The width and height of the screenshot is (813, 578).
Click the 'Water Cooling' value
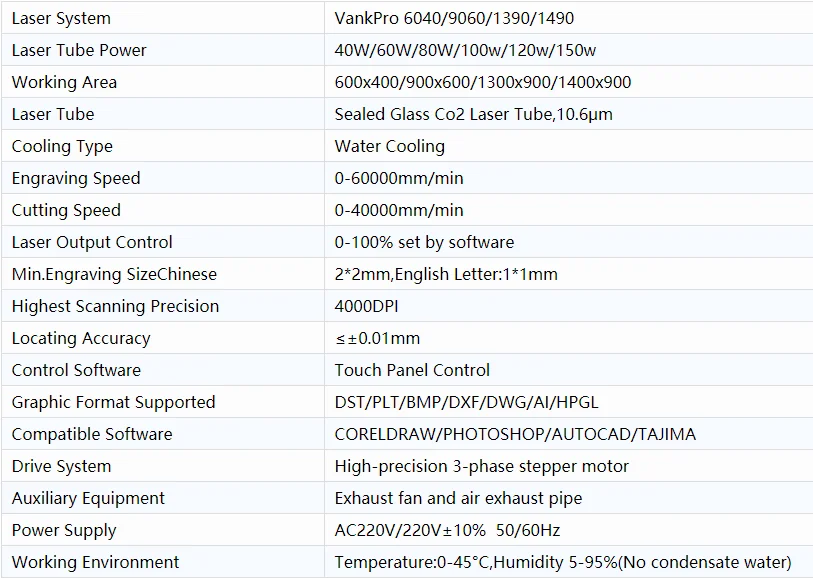(x=389, y=146)
